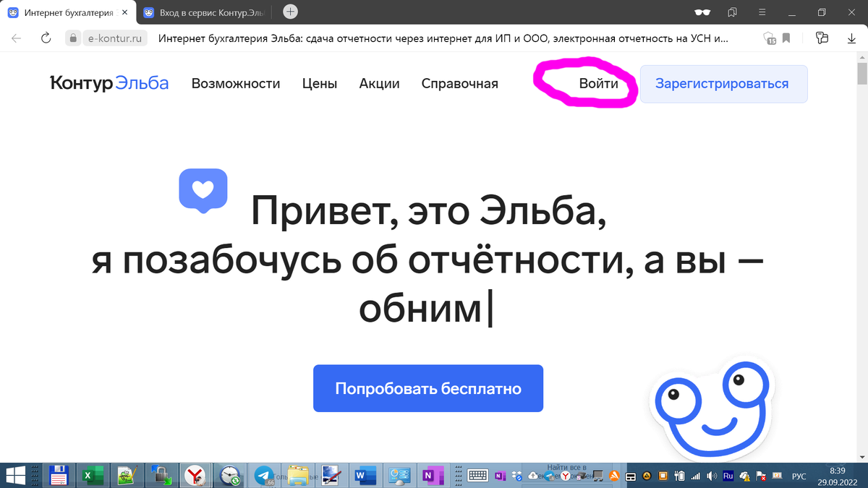The width and height of the screenshot is (868, 488).
Task: Click the browser back arrow
Action: pyautogui.click(x=17, y=38)
